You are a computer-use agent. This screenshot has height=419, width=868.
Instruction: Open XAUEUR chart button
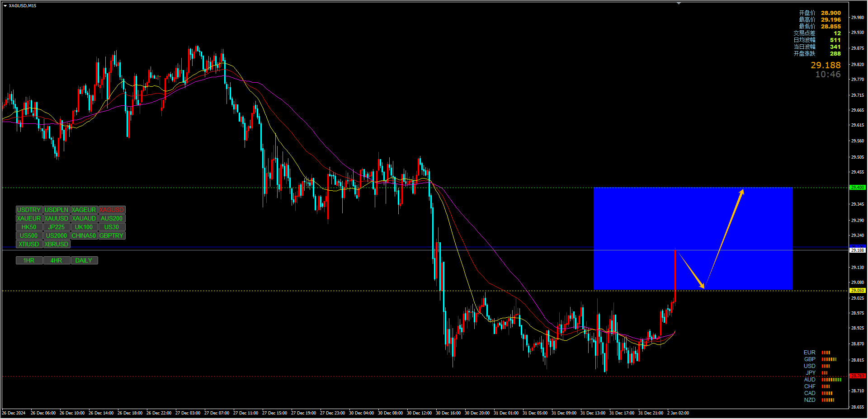click(x=29, y=218)
